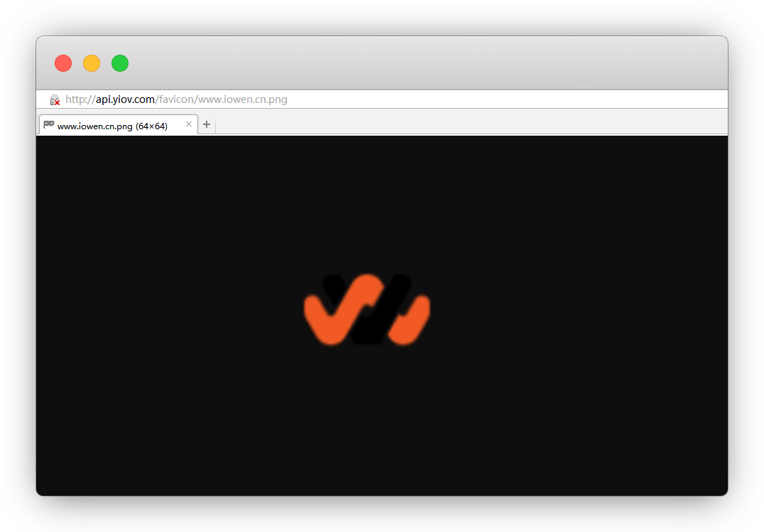Click the gray window title bar
764x532 pixels.
pos(426,63)
